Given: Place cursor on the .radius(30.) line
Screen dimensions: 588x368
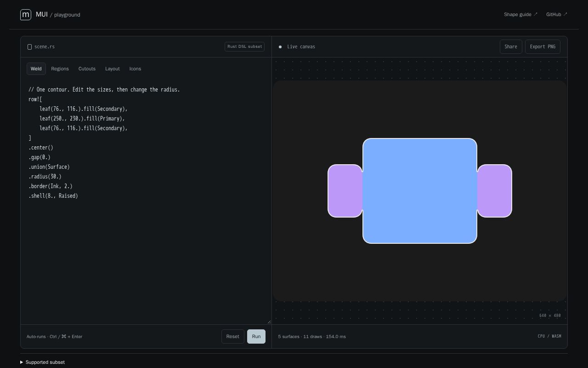Looking at the screenshot, I should 45,177.
